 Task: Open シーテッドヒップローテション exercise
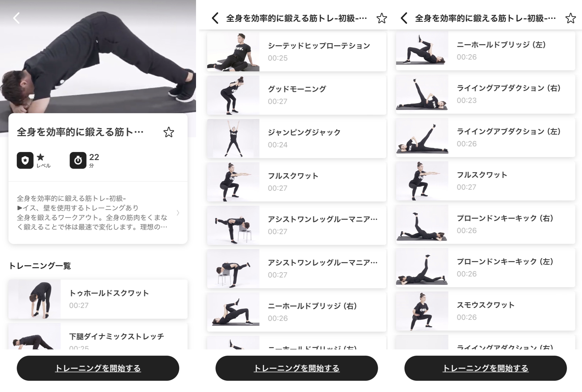[x=297, y=52]
